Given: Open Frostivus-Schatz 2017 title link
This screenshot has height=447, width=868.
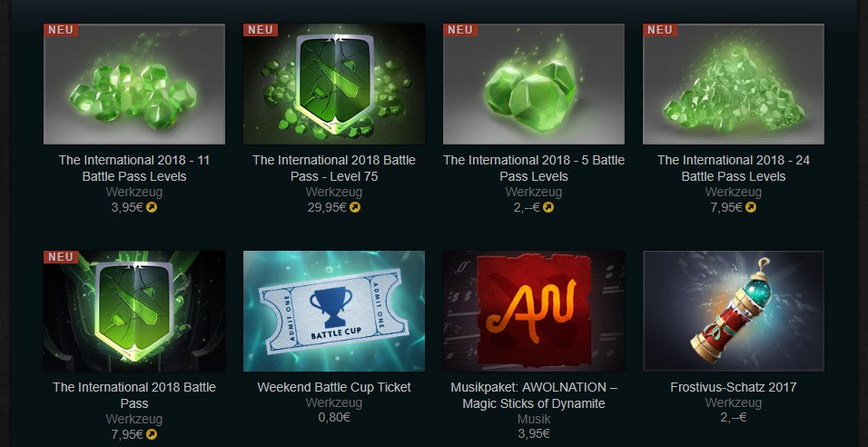Looking at the screenshot, I should coord(734,387).
